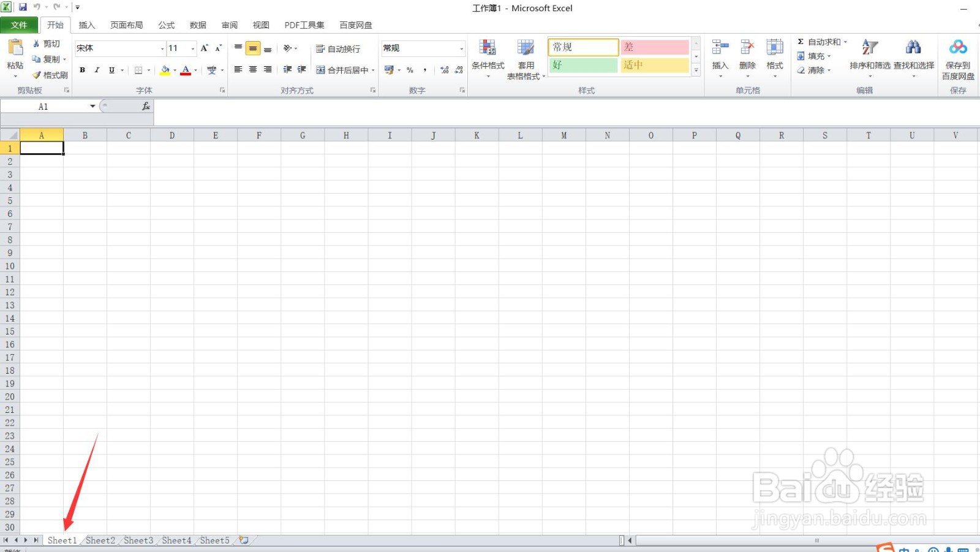Screen dimensions: 980x552
Task: Apply the Bad (差) cell style
Action: (655, 47)
